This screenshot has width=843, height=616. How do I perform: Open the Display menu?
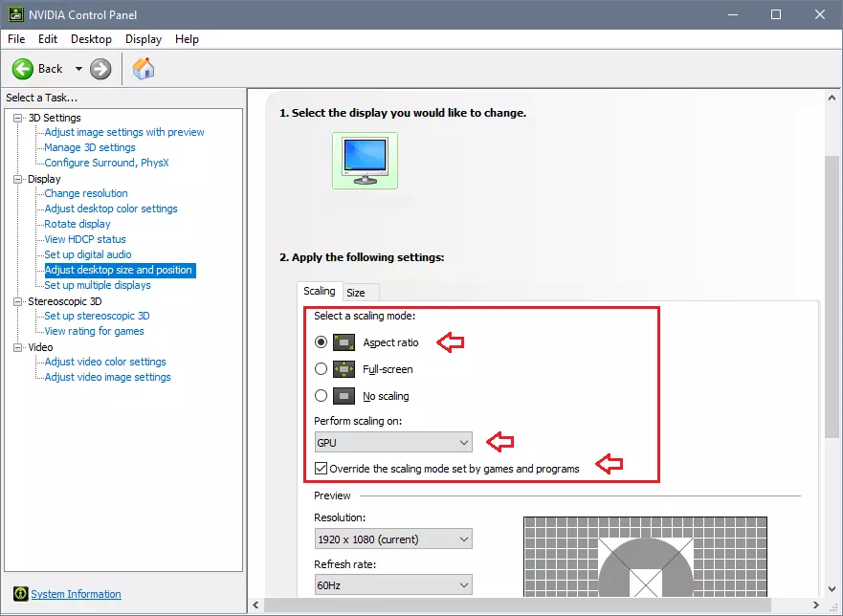[144, 39]
